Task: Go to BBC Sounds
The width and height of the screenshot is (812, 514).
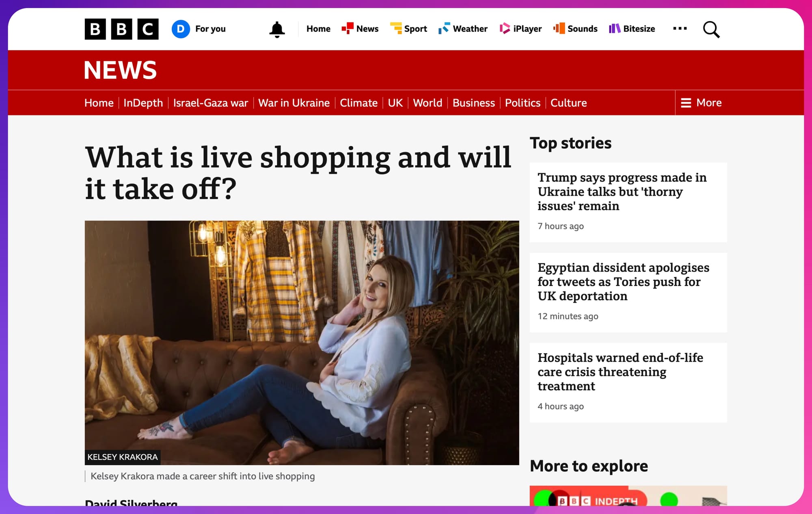Action: click(575, 28)
